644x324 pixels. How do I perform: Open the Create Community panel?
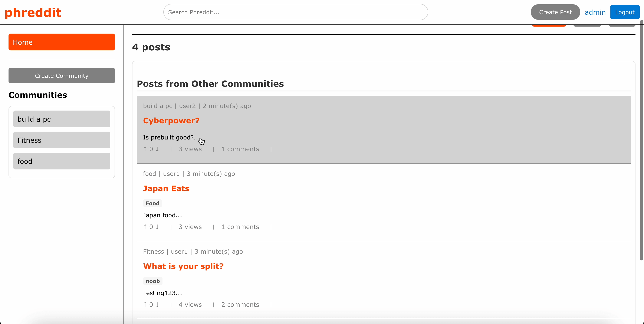click(x=62, y=75)
